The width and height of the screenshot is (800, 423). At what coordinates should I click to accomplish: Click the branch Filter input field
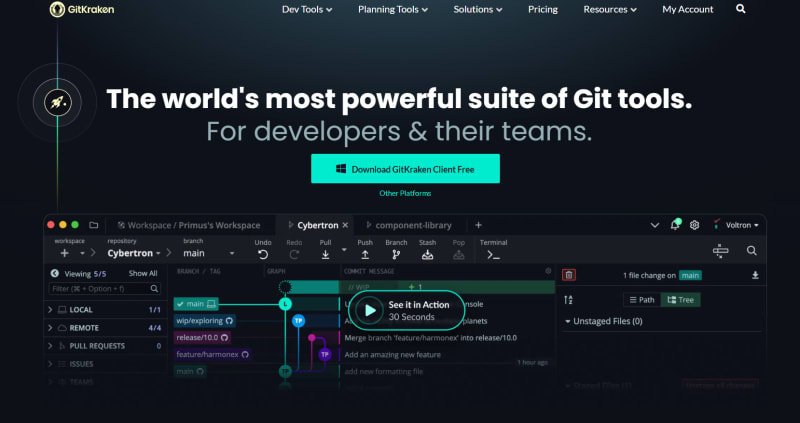tap(105, 289)
